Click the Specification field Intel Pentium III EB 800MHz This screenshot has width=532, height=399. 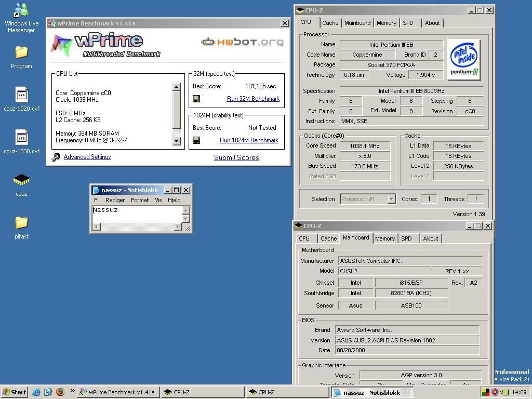(x=411, y=91)
